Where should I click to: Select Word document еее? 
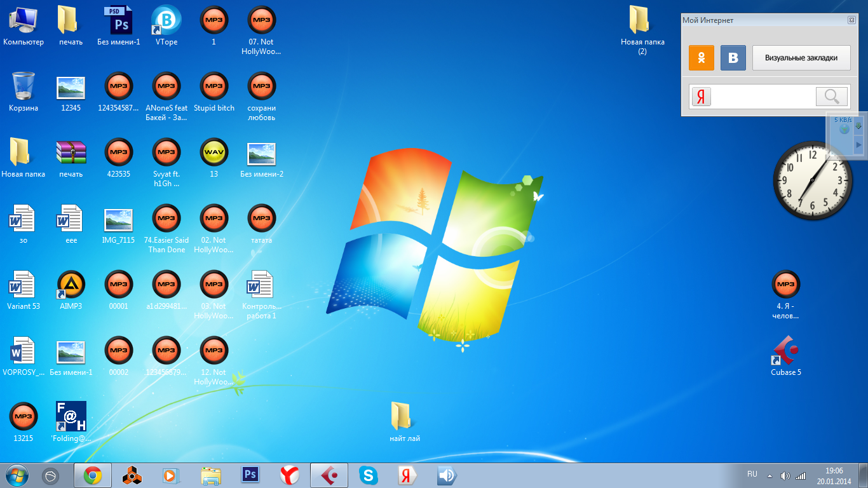71,224
